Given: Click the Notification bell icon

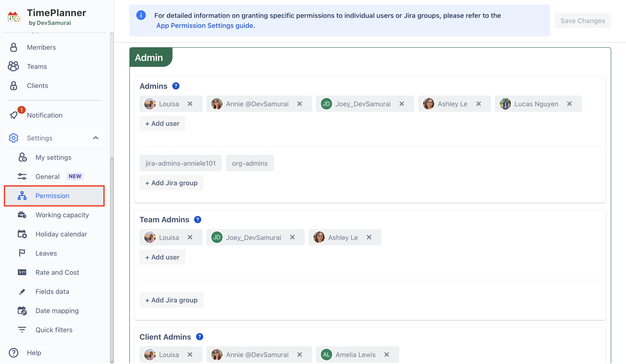Looking at the screenshot, I should (14, 115).
